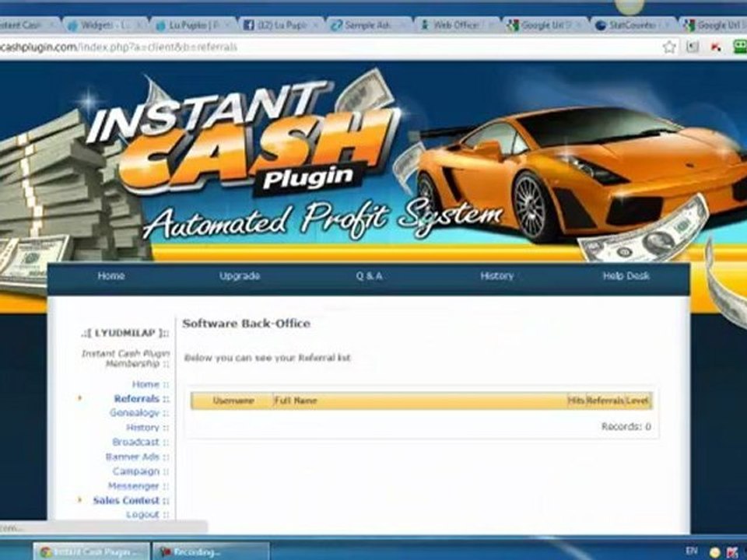Open the Chrome Instant Cash Plugin taskbar button
Image resolution: width=747 pixels, height=560 pixels.
92,551
